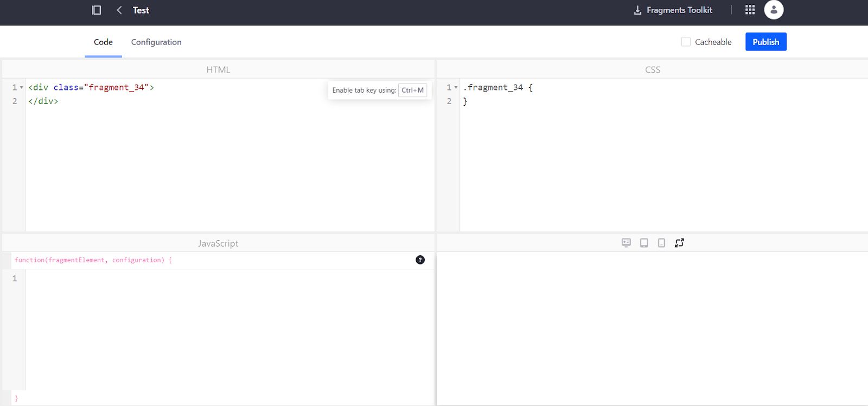Click the Ctrl+M tab key hint

pos(412,90)
